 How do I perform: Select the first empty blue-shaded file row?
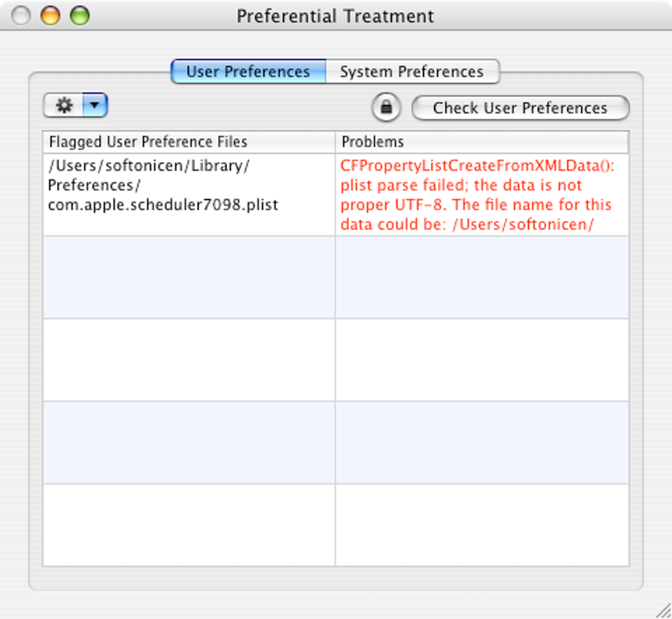coord(188,278)
